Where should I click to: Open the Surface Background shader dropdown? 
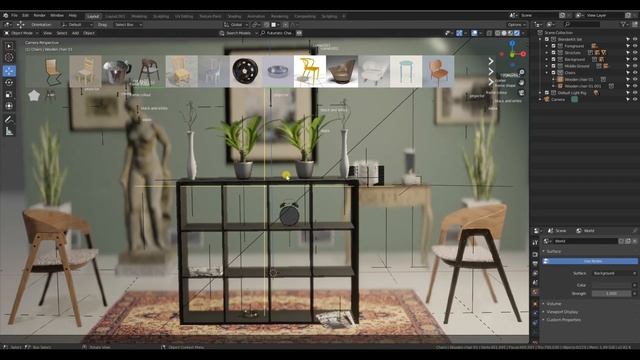pos(614,273)
